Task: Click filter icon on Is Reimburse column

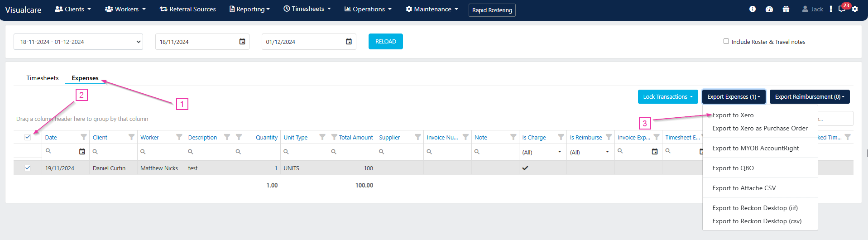Action: (609, 137)
